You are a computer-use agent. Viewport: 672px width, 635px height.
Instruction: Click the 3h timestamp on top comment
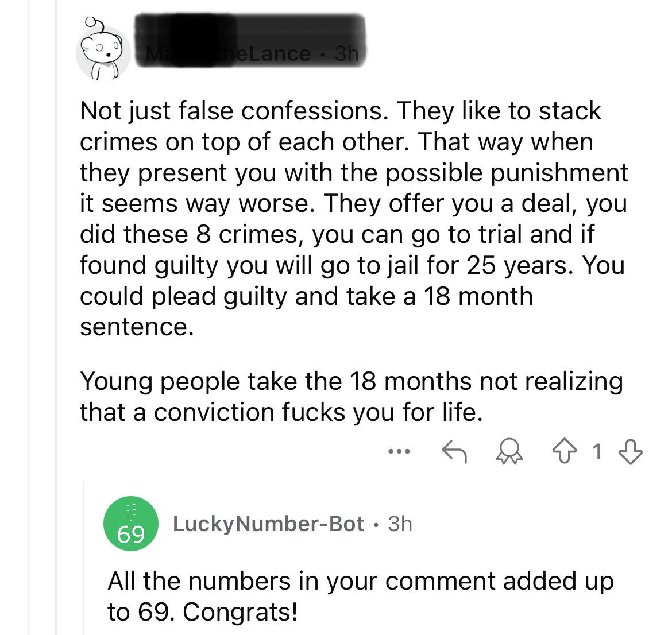346,53
